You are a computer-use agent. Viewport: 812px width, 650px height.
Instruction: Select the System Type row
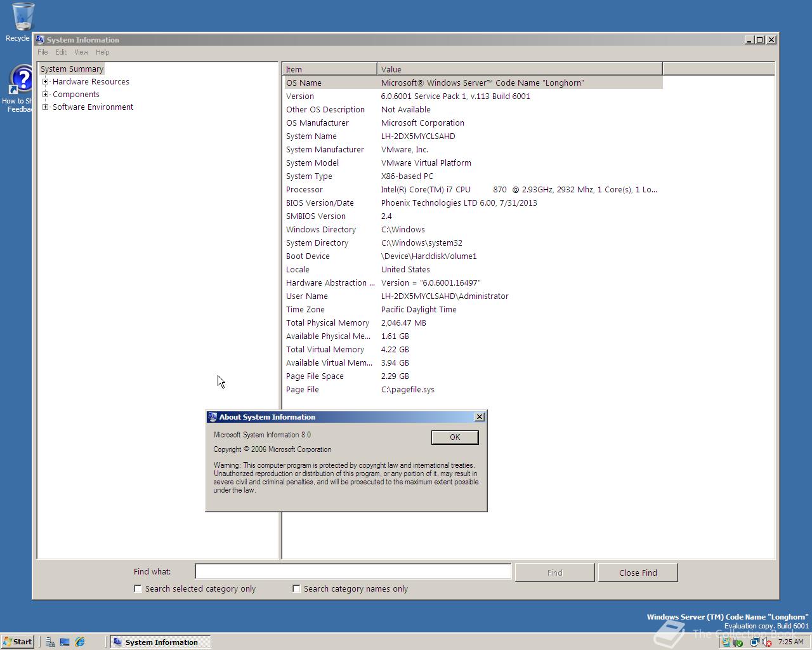tap(473, 176)
